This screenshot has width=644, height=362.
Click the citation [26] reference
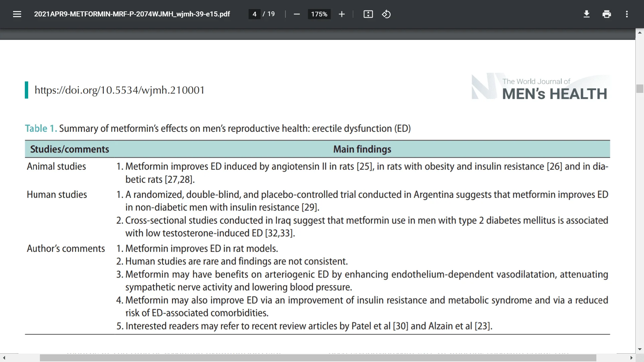coord(554,167)
